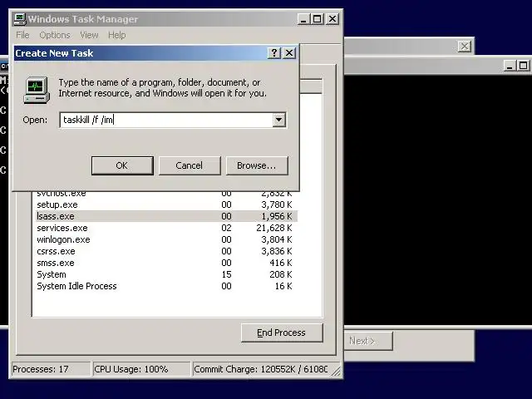This screenshot has height=399, width=532.
Task: Click the Task Manager title bar icon
Action: [x=20, y=19]
